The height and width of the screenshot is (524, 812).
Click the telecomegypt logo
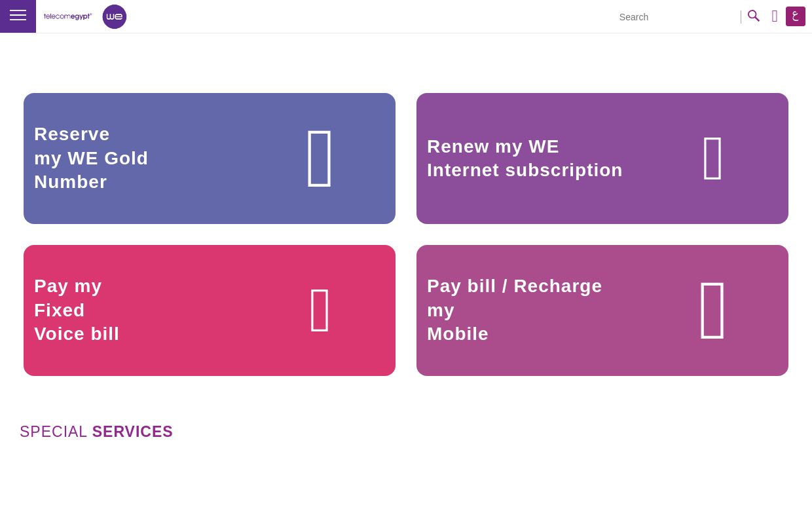pyautogui.click(x=68, y=16)
